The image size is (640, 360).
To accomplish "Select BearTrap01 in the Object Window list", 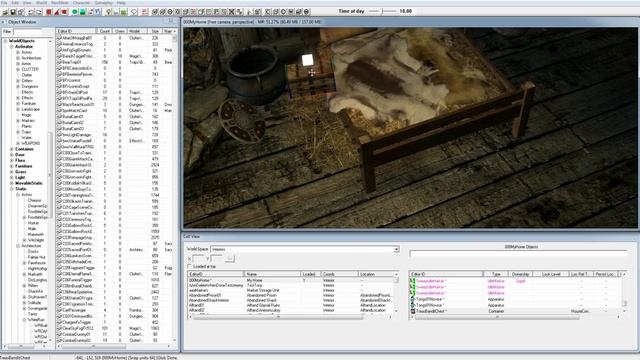I will pyautogui.click(x=115, y=62).
